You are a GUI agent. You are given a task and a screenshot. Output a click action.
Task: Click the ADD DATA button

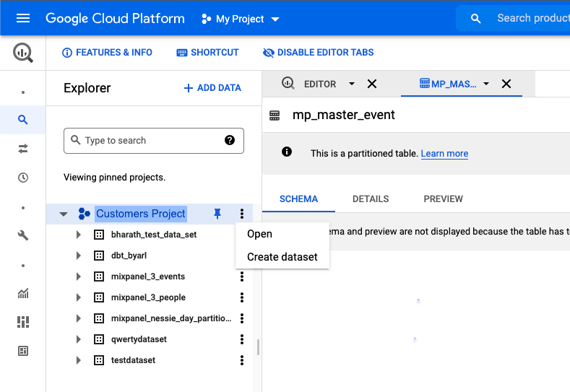[212, 88]
